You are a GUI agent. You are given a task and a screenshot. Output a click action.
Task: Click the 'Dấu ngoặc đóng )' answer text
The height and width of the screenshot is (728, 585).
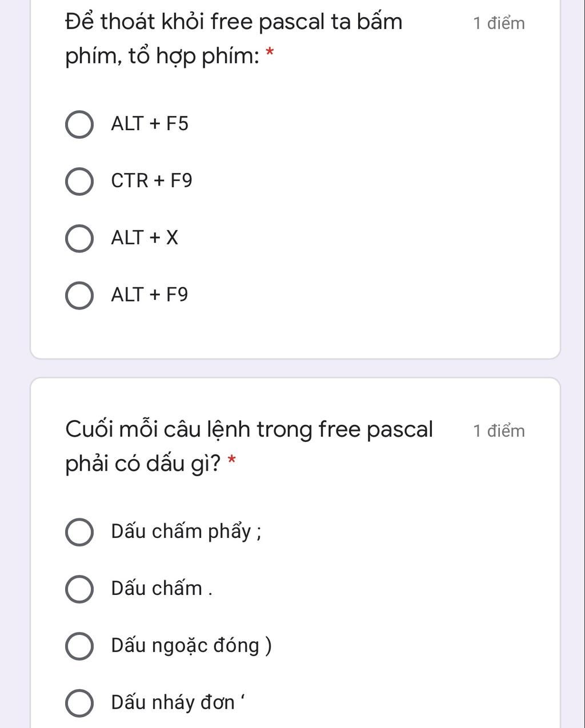[191, 645]
